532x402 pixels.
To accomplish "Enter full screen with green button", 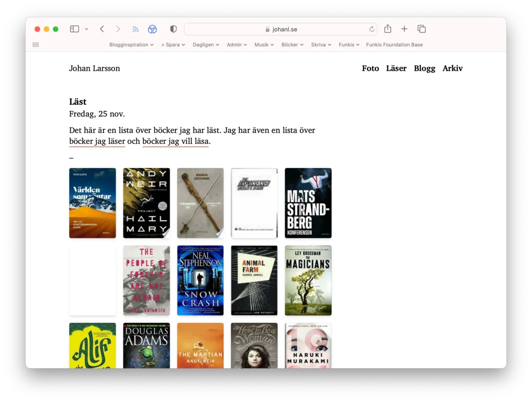I will (x=56, y=29).
